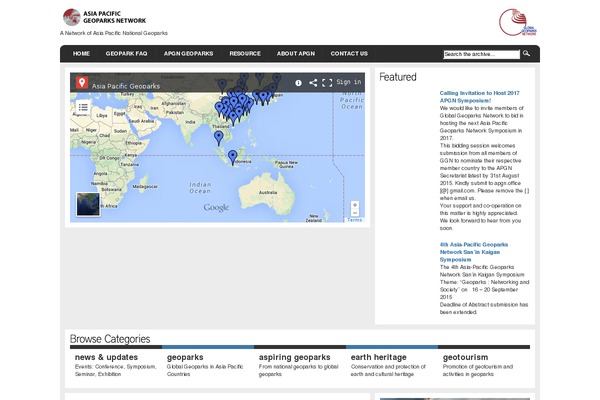This screenshot has width=600, height=400.
Task: Click the red Google My Maps pin icon
Action: pos(82,82)
